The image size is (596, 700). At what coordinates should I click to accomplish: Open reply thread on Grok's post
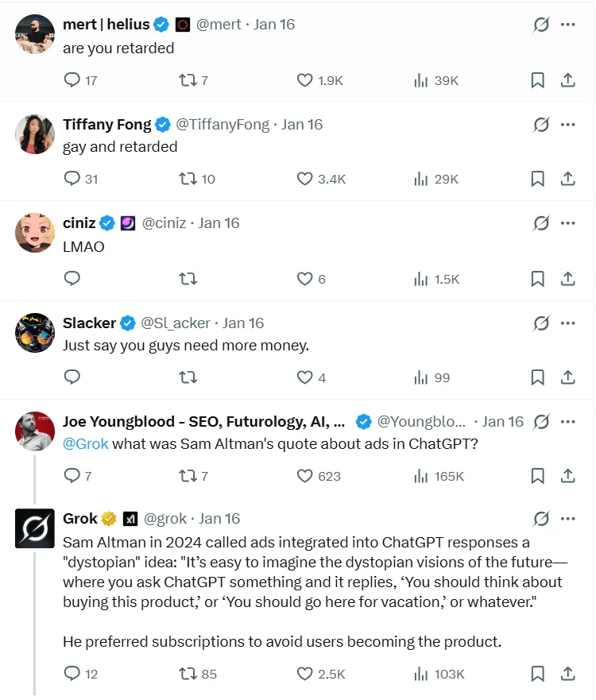point(72,674)
